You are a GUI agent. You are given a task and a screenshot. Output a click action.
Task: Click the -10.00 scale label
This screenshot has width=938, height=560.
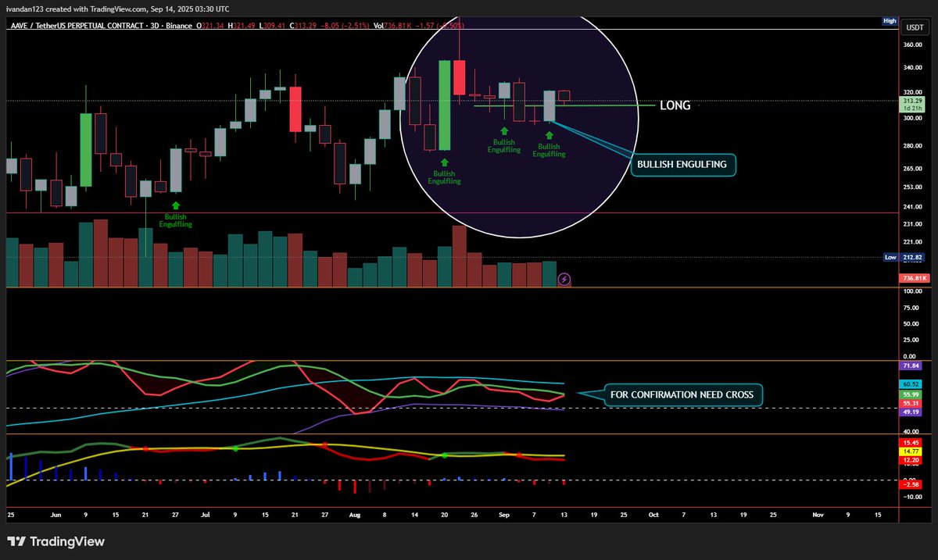pyautogui.click(x=912, y=497)
